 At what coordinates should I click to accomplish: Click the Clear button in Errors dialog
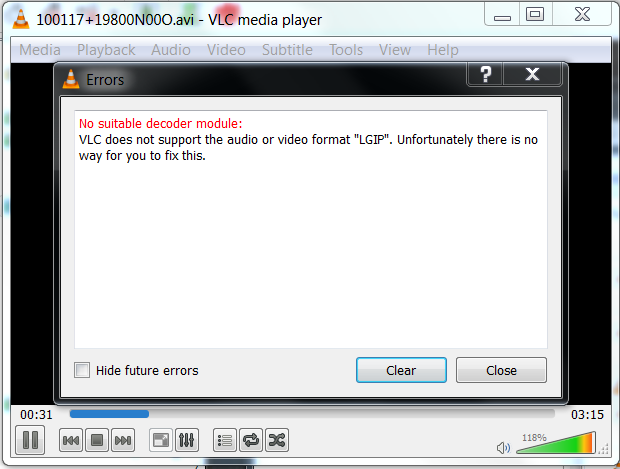401,370
